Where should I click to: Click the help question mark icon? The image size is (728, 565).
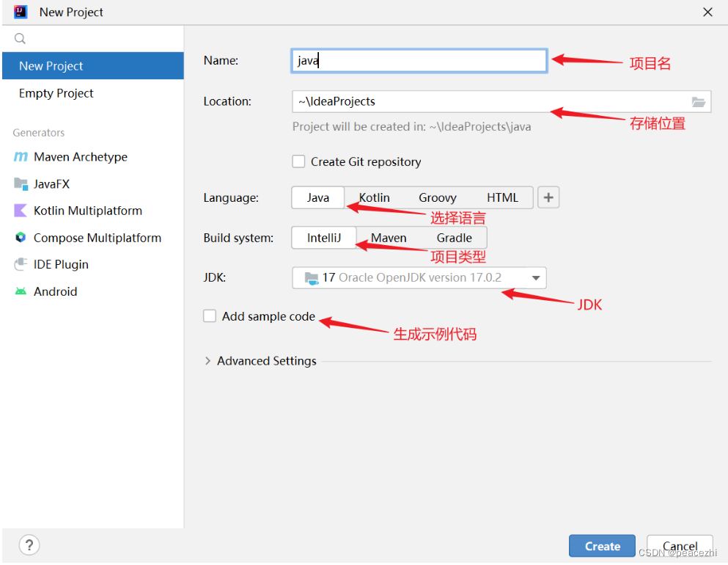tap(29, 545)
